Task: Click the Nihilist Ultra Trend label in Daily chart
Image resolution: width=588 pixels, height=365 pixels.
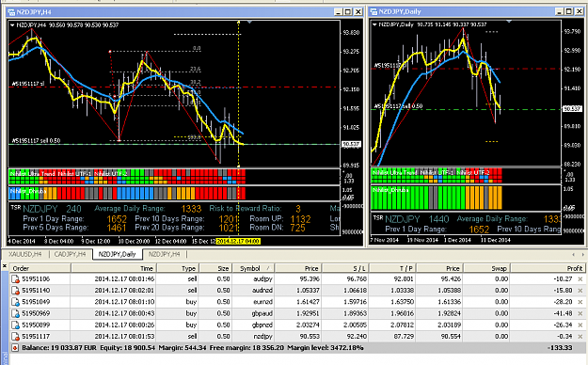Action: [x=394, y=172]
